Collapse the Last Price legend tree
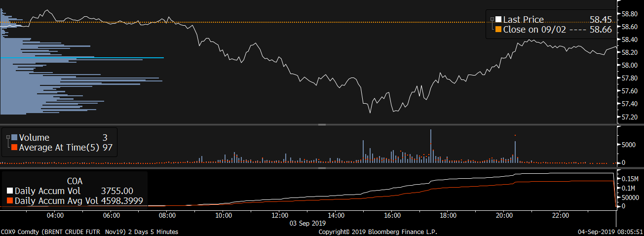 (x=492, y=19)
